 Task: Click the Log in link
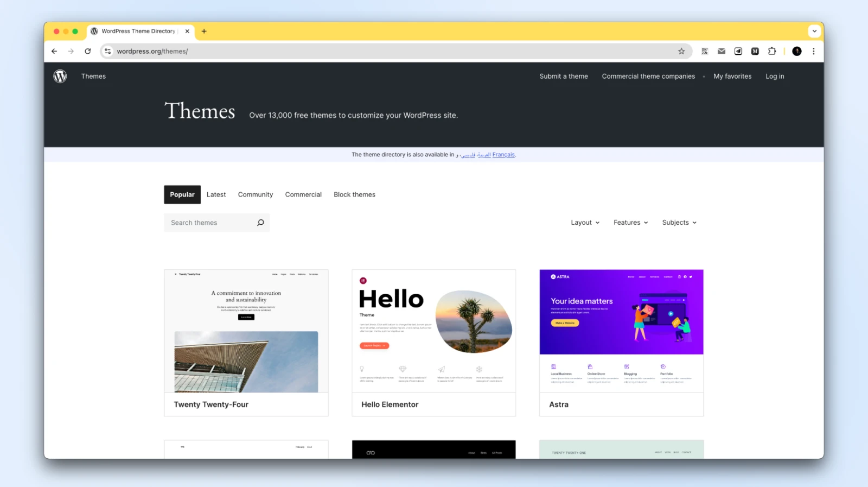[775, 76]
